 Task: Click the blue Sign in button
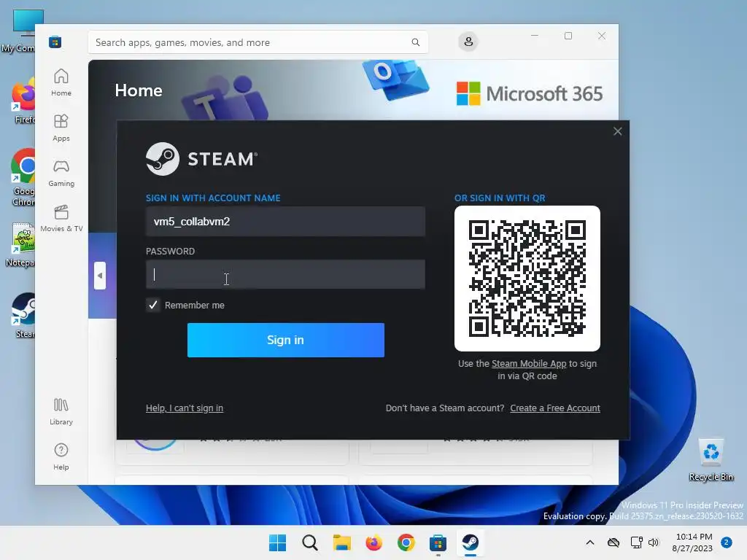pyautogui.click(x=286, y=340)
